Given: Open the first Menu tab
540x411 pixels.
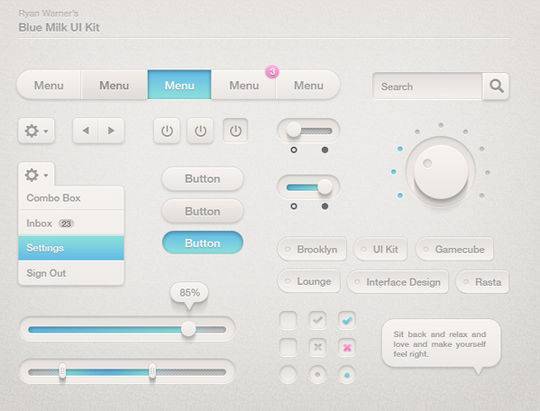Looking at the screenshot, I should (49, 85).
